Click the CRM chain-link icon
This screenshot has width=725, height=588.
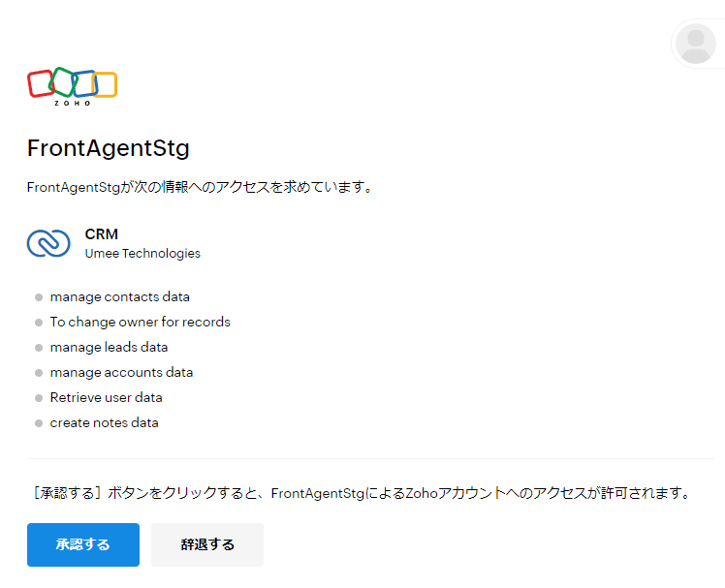pos(48,243)
